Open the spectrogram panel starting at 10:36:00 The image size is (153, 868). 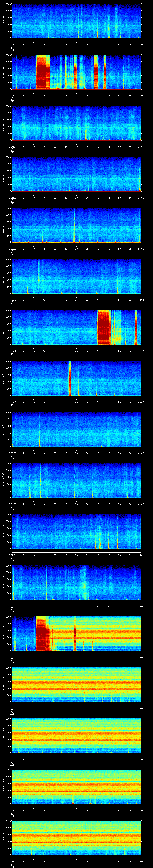tap(77, 736)
